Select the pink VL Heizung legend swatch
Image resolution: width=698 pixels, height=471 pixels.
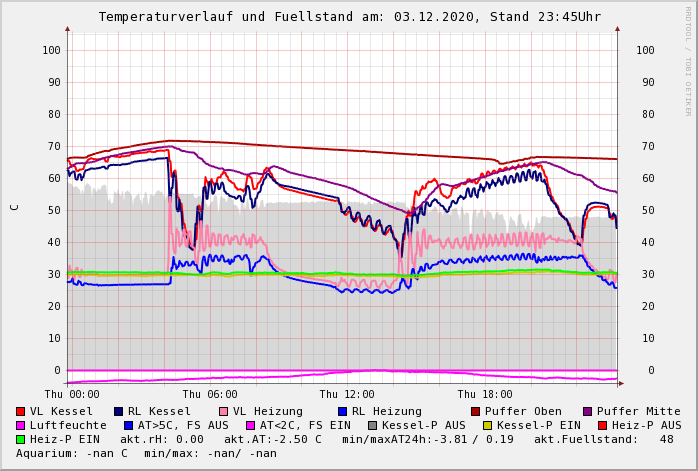click(x=224, y=412)
